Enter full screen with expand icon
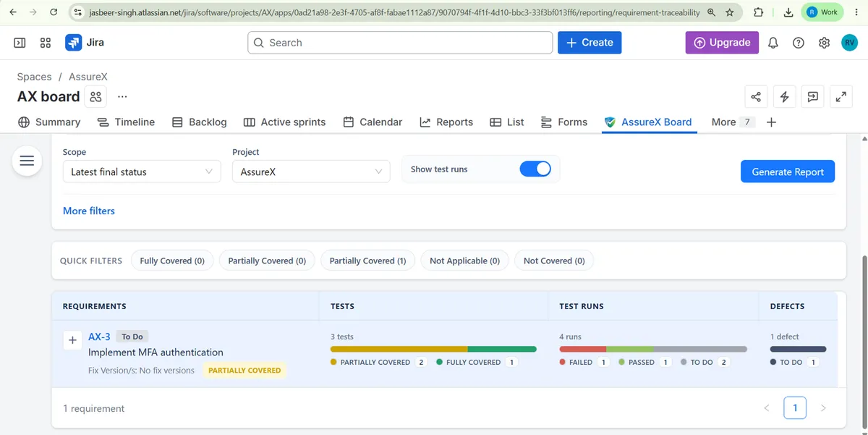This screenshot has width=868, height=435. click(x=841, y=96)
